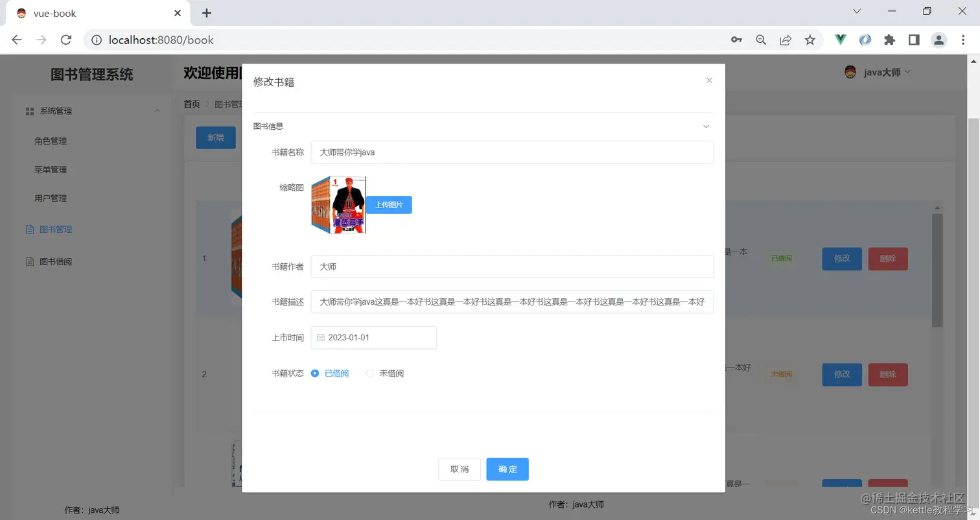This screenshot has width=980, height=520.
Task: Click the 系统管理 grid icon in sidebar
Action: click(30, 110)
